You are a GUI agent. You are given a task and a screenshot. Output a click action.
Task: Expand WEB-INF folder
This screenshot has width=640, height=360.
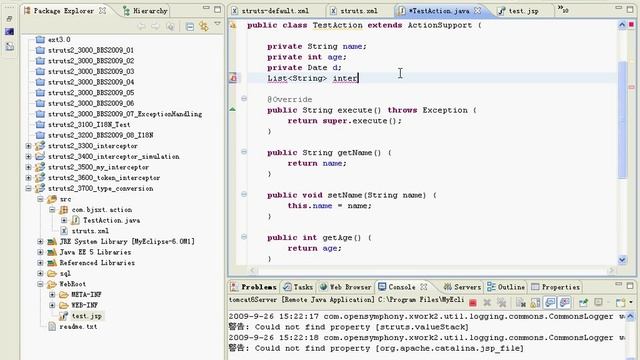52,305
